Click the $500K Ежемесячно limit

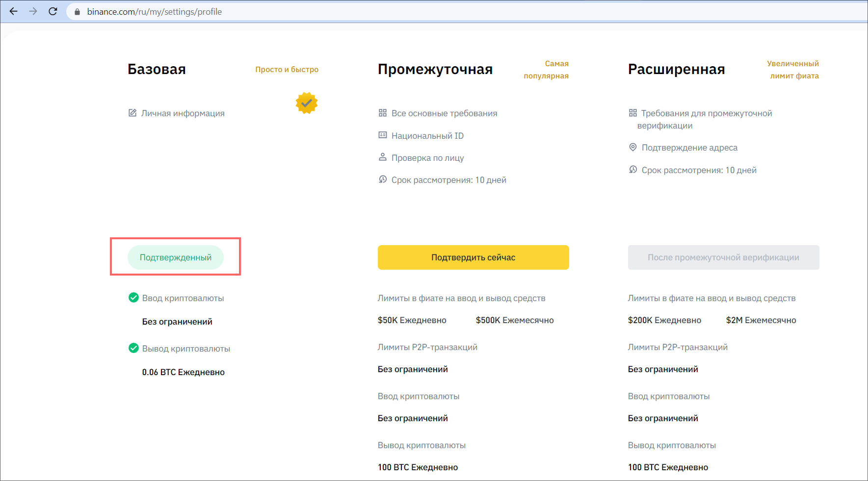[x=515, y=320]
